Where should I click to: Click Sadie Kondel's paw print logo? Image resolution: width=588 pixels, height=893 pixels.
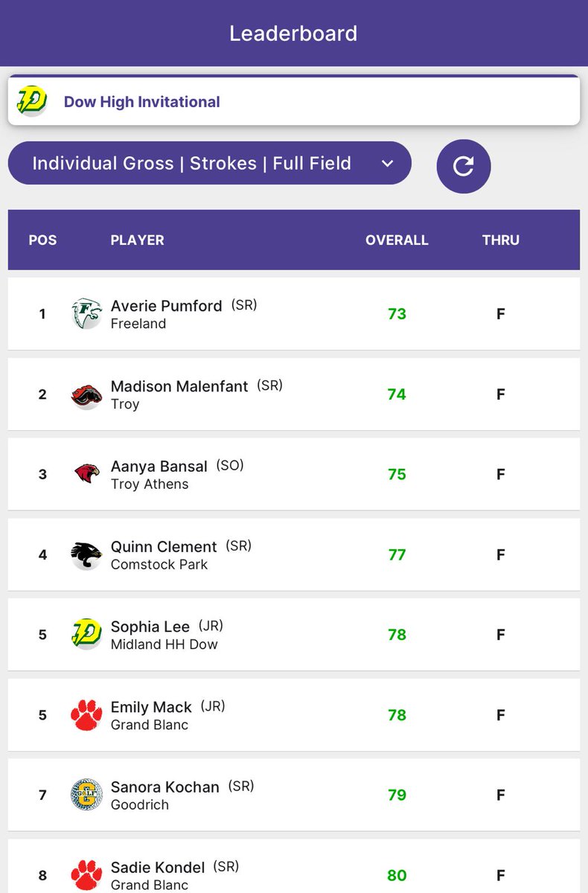(x=86, y=875)
